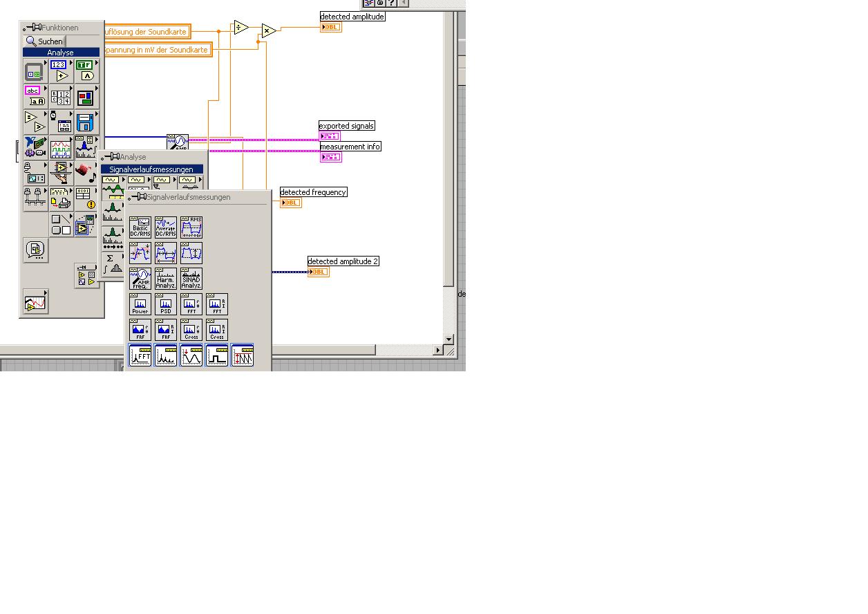Select the Tone Measurements Express VI
Image resolution: width=868 pixels, height=614 pixels.
click(191, 355)
